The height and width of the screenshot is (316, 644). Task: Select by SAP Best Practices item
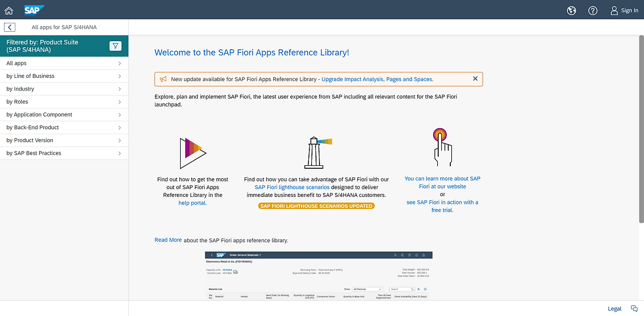tap(64, 153)
